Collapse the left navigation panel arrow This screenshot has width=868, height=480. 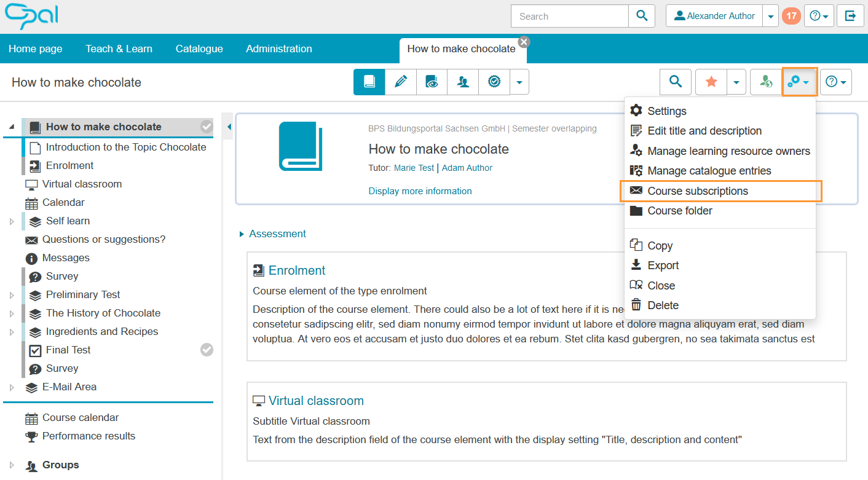229,127
